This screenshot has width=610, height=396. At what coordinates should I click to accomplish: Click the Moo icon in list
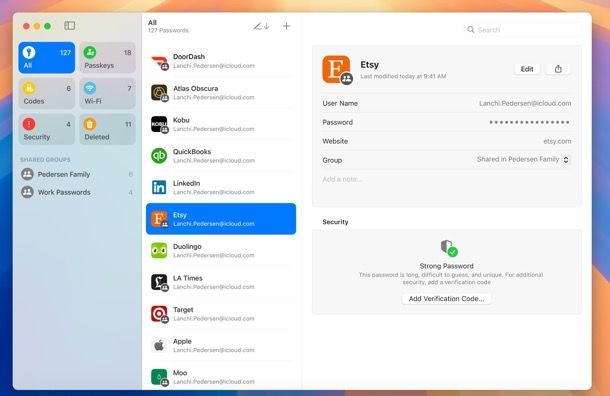point(159,377)
